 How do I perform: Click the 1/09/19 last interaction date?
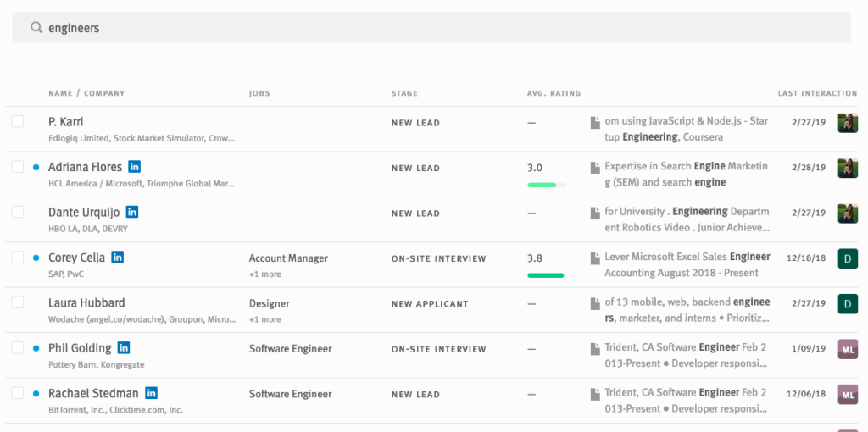[x=809, y=348]
